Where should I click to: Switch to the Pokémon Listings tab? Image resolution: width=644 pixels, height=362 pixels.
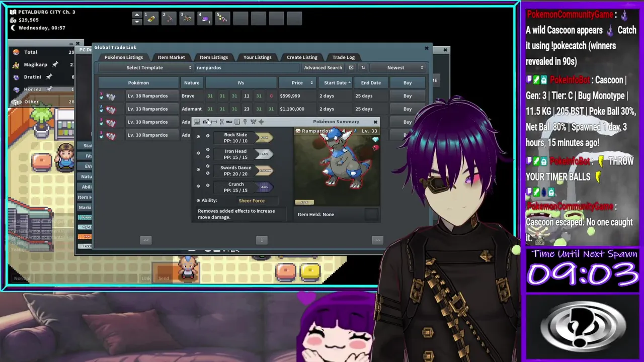point(124,57)
